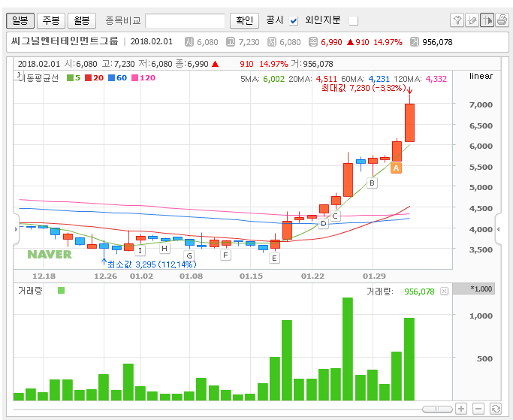The width and height of the screenshot is (513, 420).
Task: Click the blue 60-day MA swatch
Action: point(112,78)
